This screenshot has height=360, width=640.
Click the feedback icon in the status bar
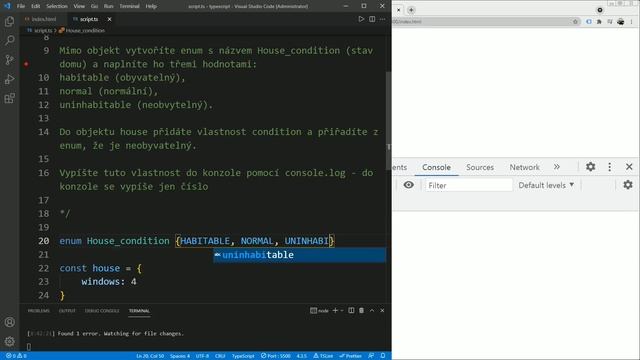point(371,356)
